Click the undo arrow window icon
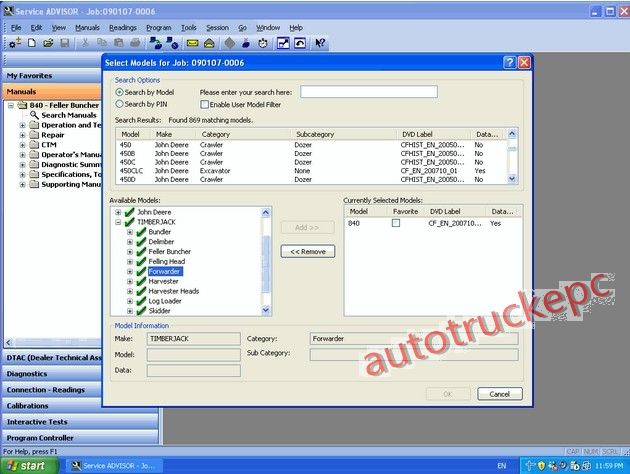The image size is (630, 474). click(300, 43)
